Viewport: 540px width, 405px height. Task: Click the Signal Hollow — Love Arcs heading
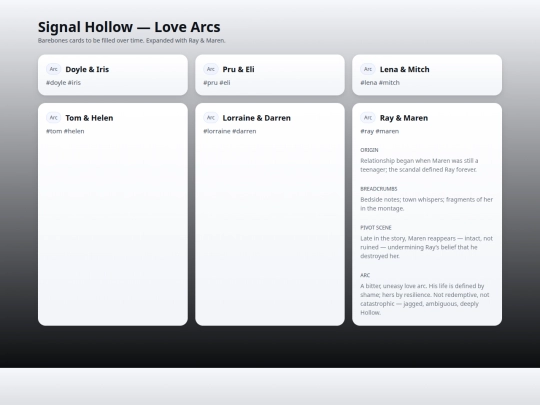pyautogui.click(x=129, y=27)
